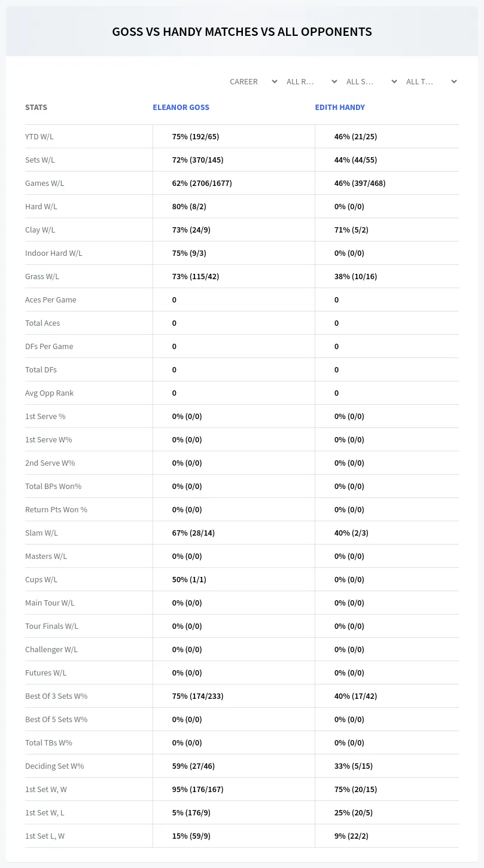Click Goss's 1st Set W, W value
The width and height of the screenshot is (484, 868).
pyautogui.click(x=197, y=789)
